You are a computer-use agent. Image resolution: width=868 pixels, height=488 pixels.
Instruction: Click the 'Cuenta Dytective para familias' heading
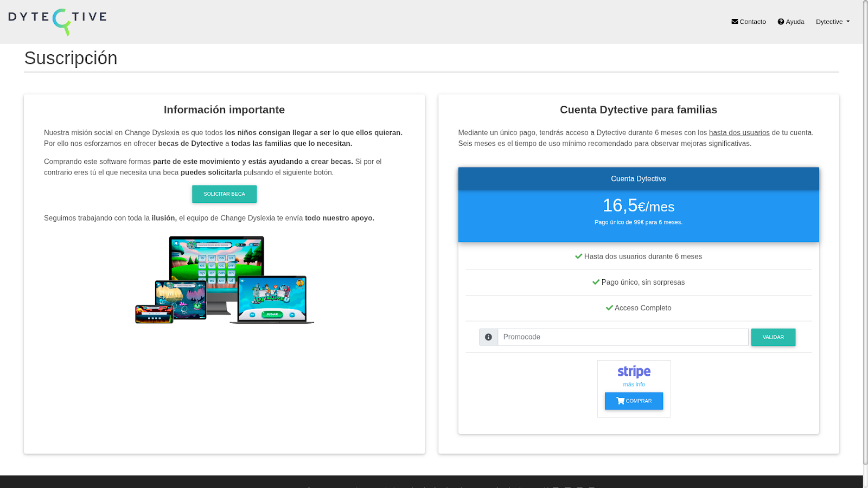[639, 110]
